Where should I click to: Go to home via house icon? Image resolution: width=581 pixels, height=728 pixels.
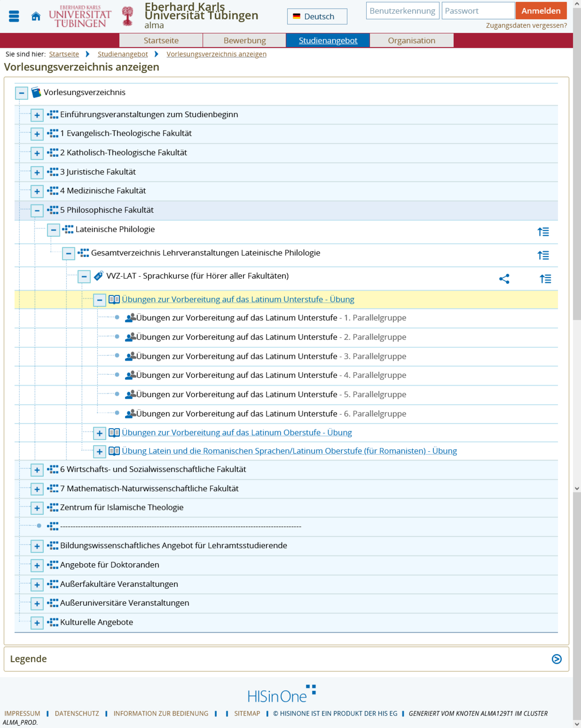[36, 17]
